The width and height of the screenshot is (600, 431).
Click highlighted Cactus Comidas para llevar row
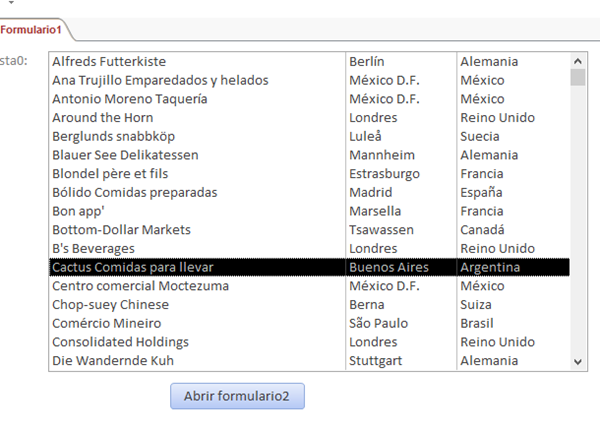tap(133, 267)
